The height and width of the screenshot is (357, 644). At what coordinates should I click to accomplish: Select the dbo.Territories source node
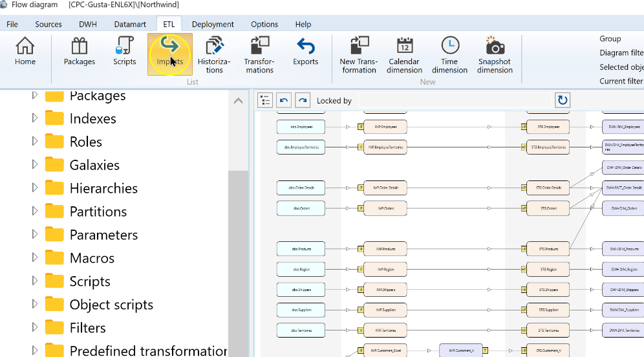[x=301, y=330]
